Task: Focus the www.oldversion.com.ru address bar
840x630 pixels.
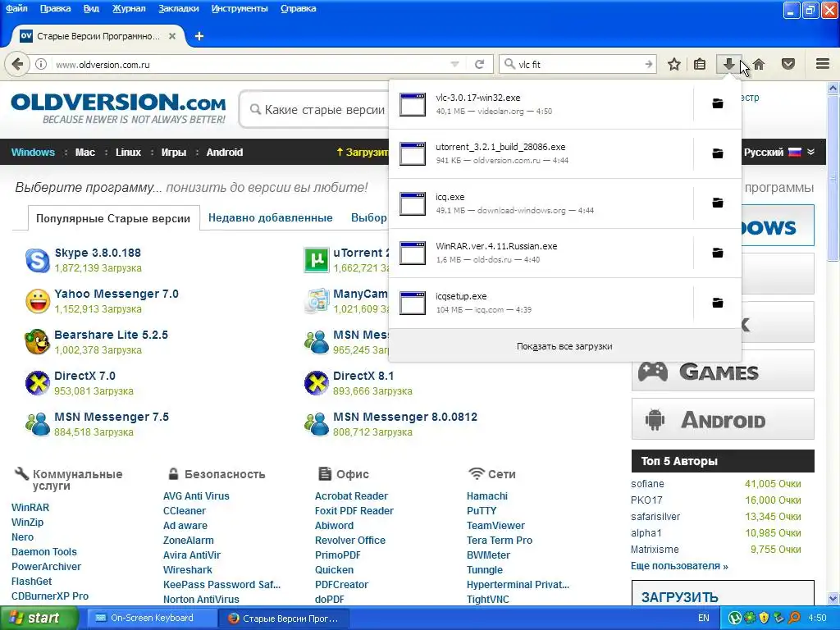Action: [252, 64]
